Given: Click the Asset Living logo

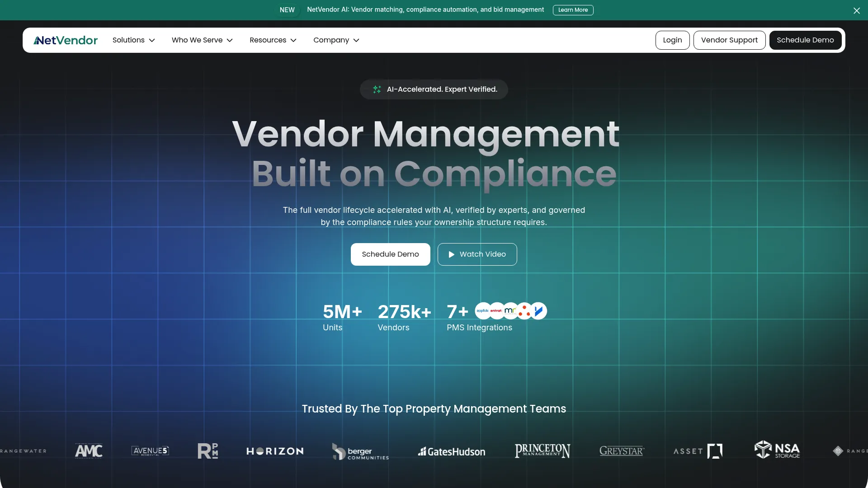Looking at the screenshot, I should tap(698, 451).
